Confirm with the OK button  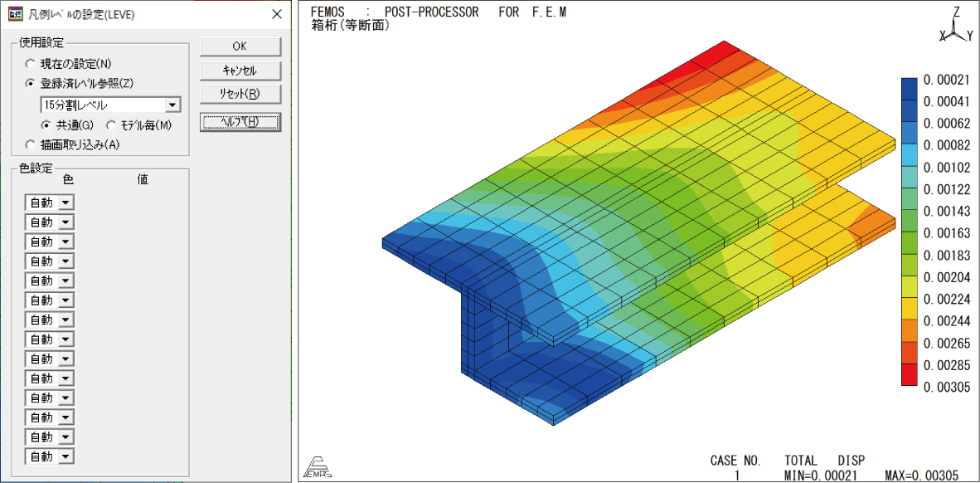240,46
